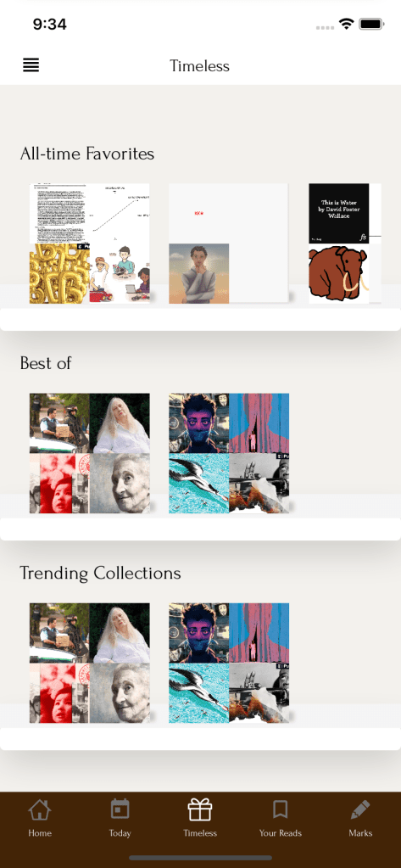401x868 pixels.
Task: Tap the Timeless gift box icon
Action: pyautogui.click(x=200, y=809)
